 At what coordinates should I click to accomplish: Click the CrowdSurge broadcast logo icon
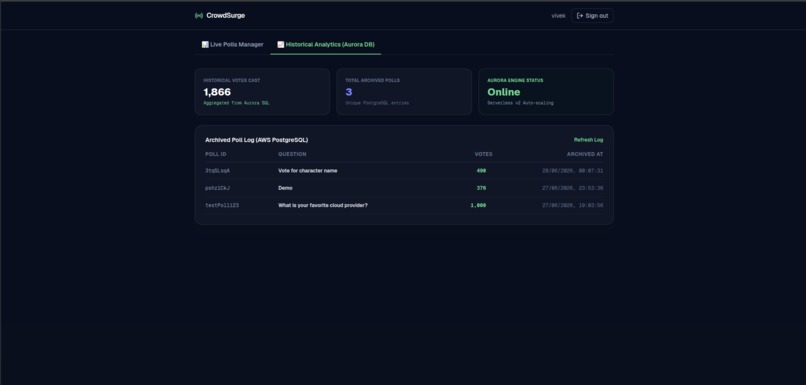click(x=199, y=15)
